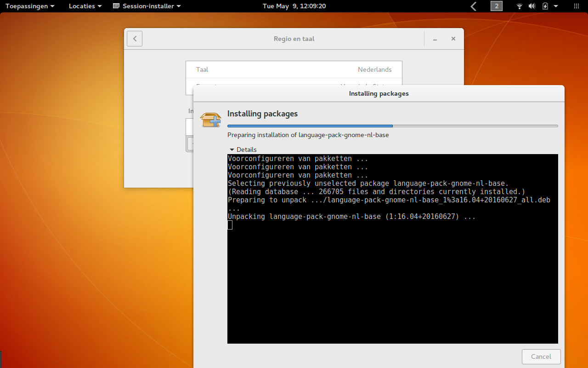Image resolution: width=588 pixels, height=368 pixels.
Task: Open the system menu dropdown arrow
Action: point(556,6)
